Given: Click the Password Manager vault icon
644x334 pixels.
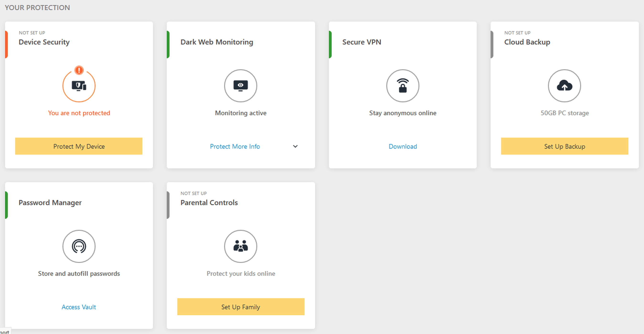Looking at the screenshot, I should coord(79,246).
